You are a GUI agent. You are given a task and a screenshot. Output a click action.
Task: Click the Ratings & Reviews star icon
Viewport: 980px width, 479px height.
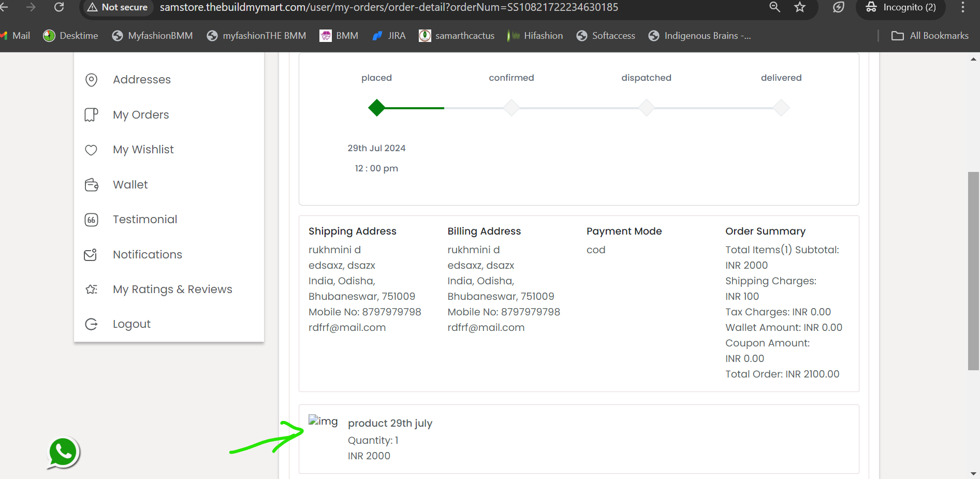91,289
